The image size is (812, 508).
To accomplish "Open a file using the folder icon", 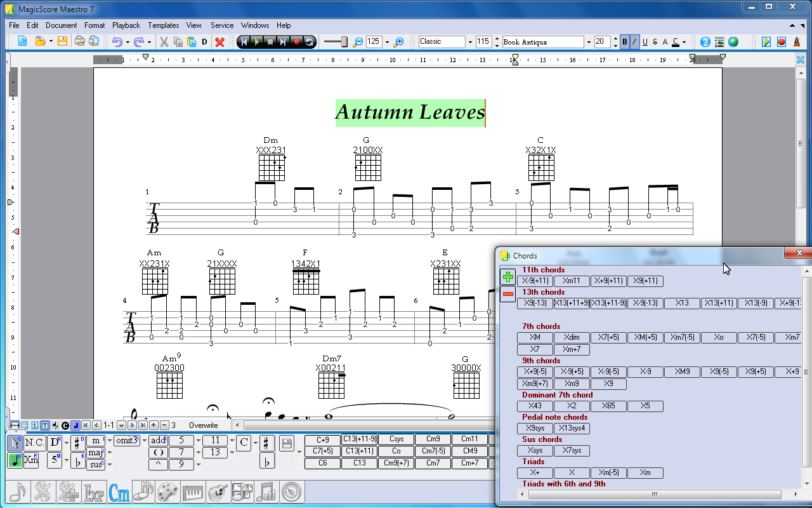I will [x=39, y=42].
